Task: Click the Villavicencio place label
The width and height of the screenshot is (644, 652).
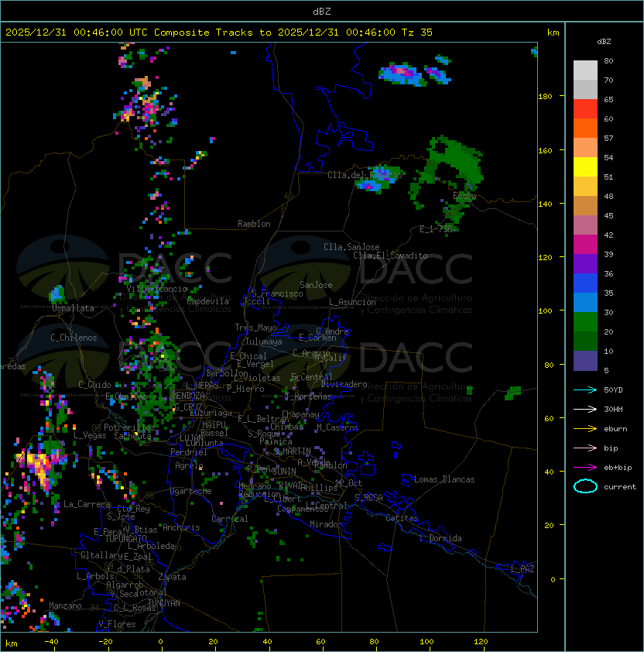Action: point(156,289)
